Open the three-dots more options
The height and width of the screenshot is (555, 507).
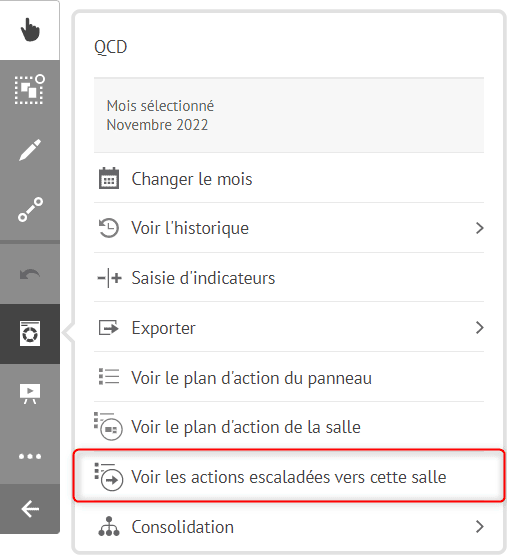[x=30, y=456]
